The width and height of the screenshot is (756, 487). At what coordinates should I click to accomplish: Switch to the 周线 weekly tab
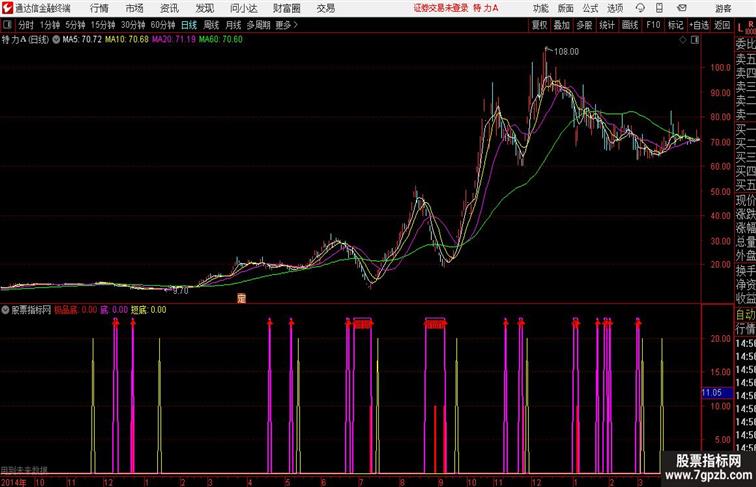[x=211, y=25]
